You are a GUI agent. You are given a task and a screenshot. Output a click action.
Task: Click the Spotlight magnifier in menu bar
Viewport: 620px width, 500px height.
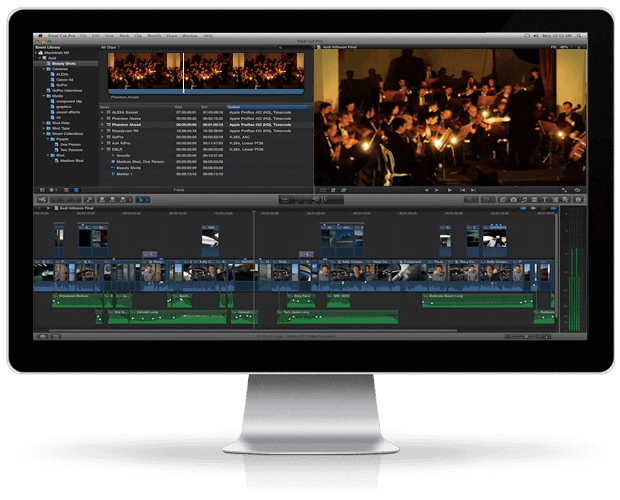click(x=579, y=36)
